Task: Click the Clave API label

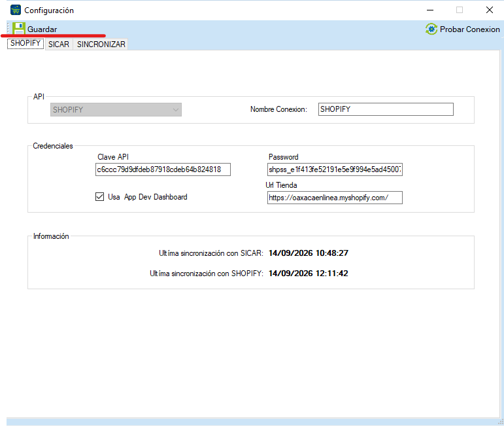Action: [x=113, y=157]
